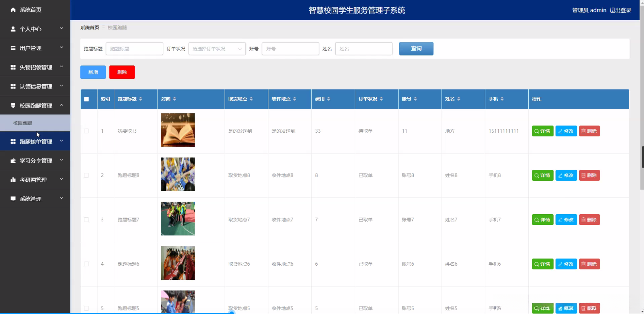644x314 pixels.
Task: Open the cover thumbnail for 跑题标题7
Action: pos(178,219)
